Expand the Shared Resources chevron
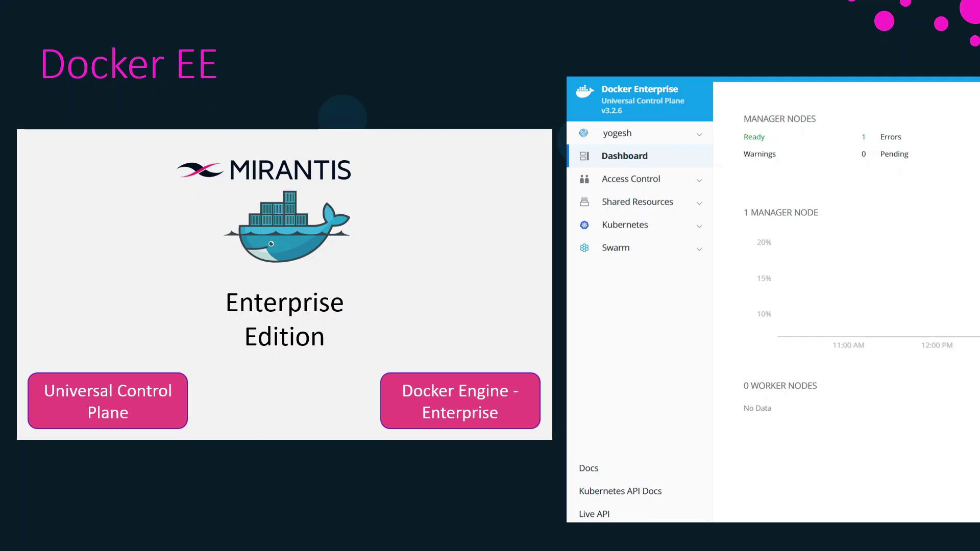The height and width of the screenshot is (551, 980). click(699, 203)
